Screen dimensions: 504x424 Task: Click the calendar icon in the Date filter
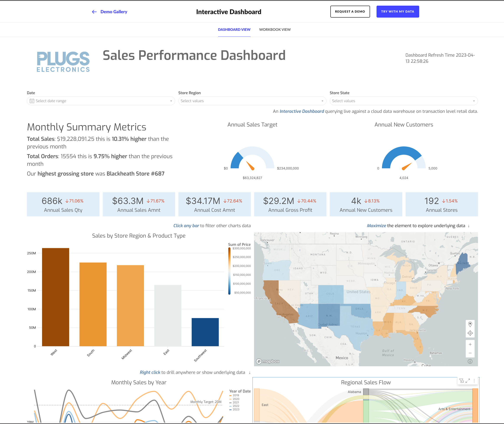[x=32, y=101]
